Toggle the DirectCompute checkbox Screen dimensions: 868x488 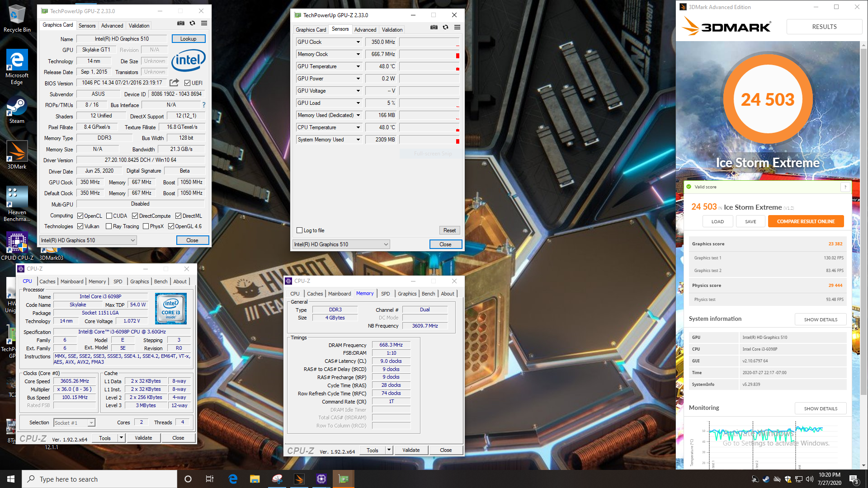click(x=135, y=216)
